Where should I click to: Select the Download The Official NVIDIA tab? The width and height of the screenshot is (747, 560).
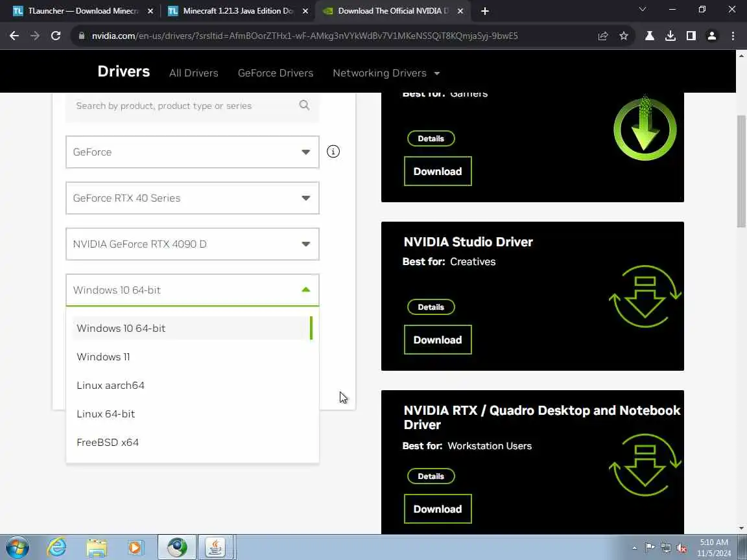tap(393, 10)
